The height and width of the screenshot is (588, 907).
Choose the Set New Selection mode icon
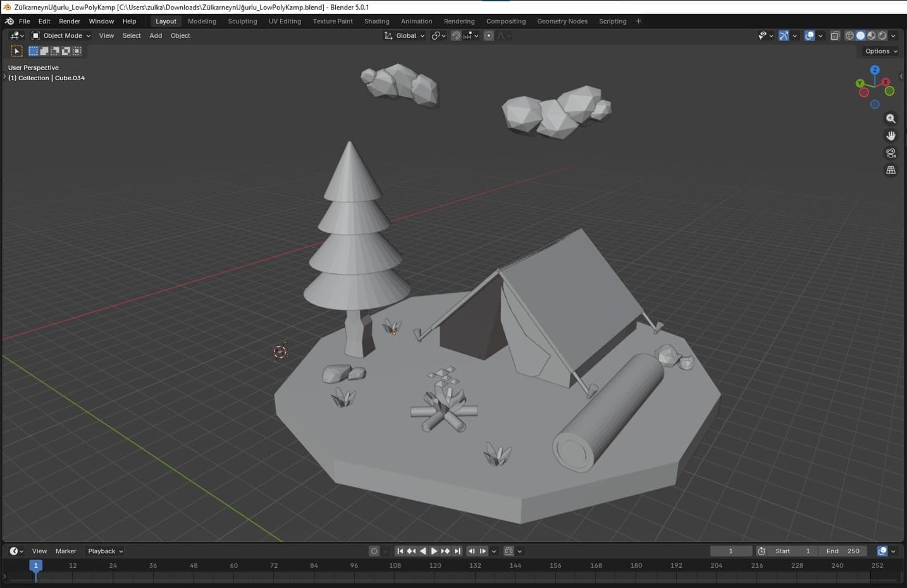pyautogui.click(x=34, y=51)
